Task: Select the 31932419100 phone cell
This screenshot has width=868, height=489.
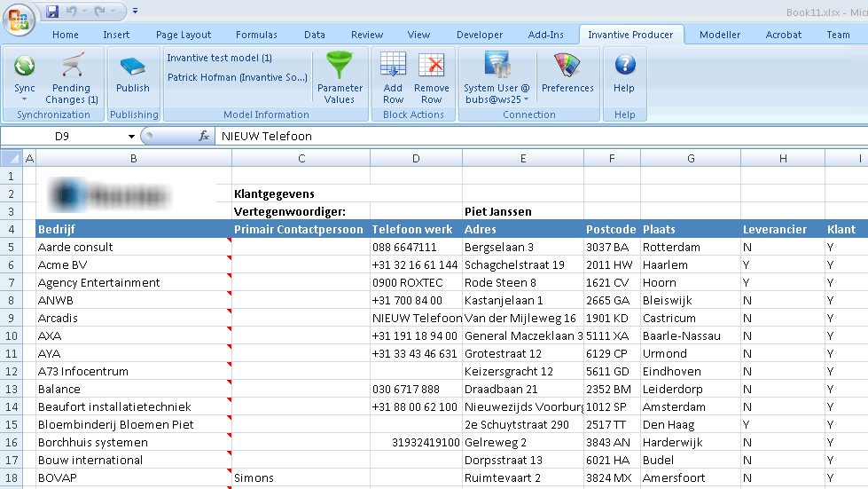Action: [x=416, y=442]
